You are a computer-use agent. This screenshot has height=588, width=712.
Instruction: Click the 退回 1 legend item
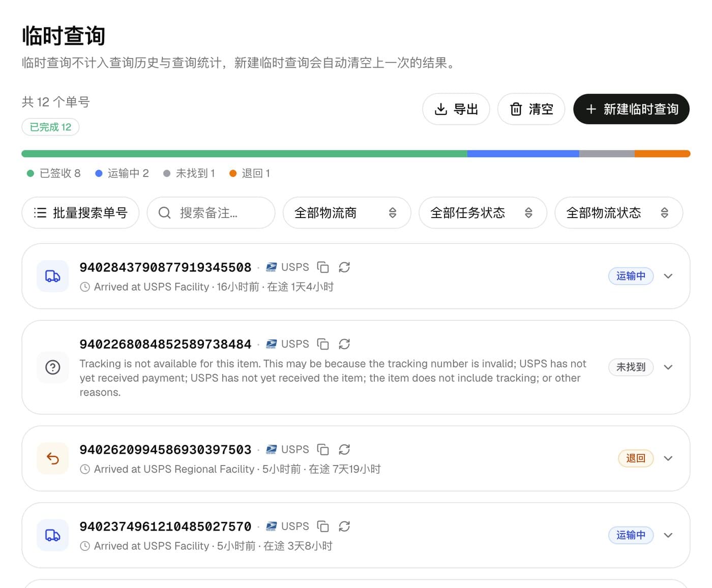click(250, 173)
